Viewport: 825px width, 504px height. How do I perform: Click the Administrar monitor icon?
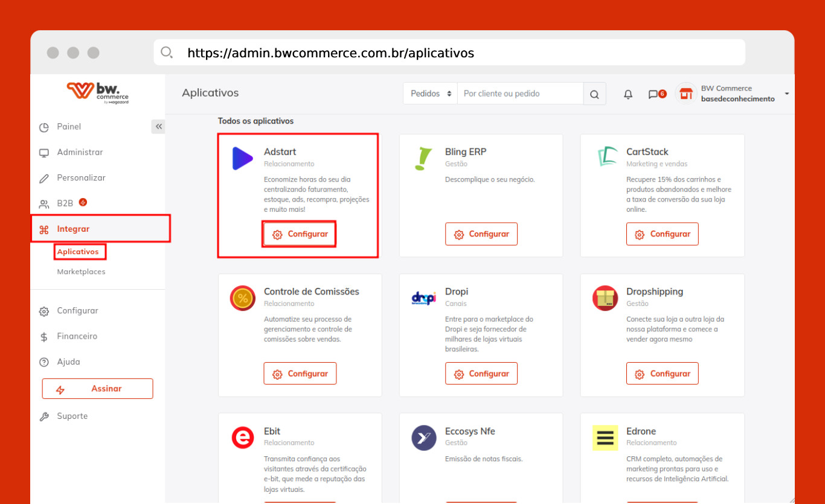coord(43,153)
